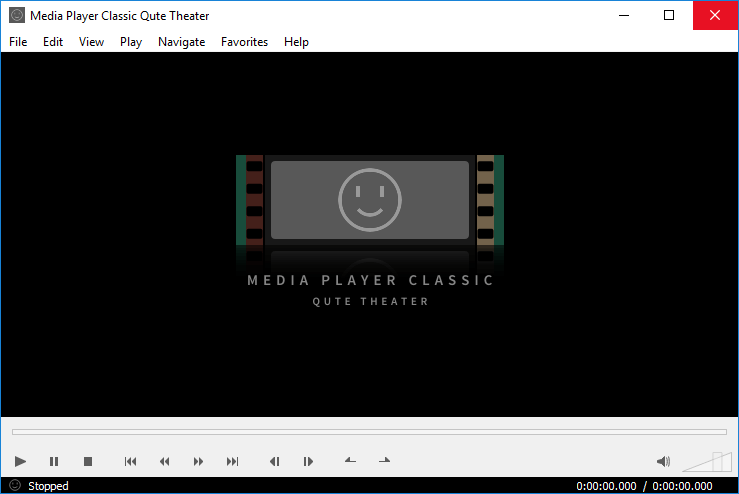
Task: Expand the Navigate menu
Action: point(181,42)
